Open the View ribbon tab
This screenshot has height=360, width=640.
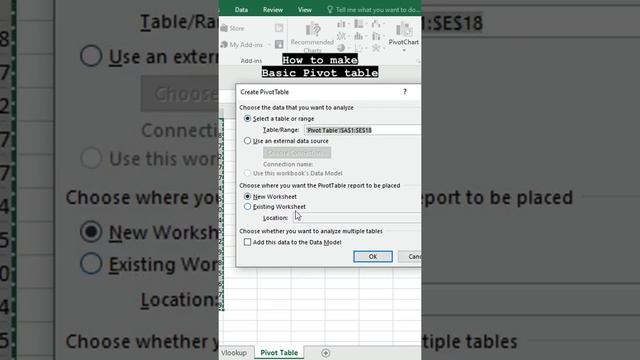[x=304, y=10]
